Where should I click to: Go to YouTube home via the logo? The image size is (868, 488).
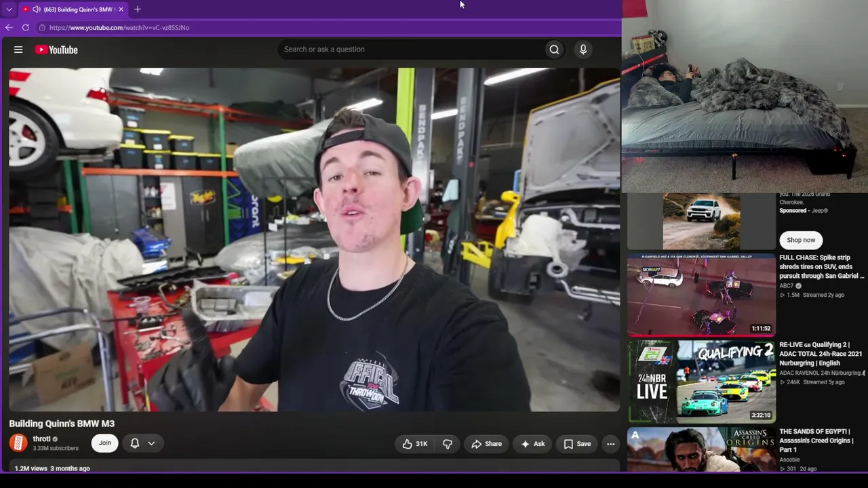(56, 49)
